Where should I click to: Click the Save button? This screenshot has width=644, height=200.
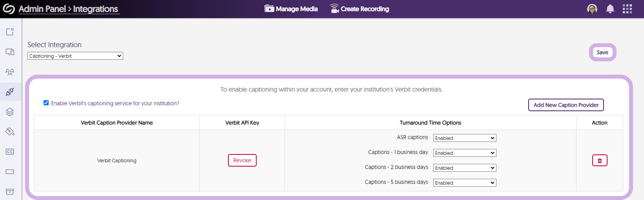tap(602, 52)
